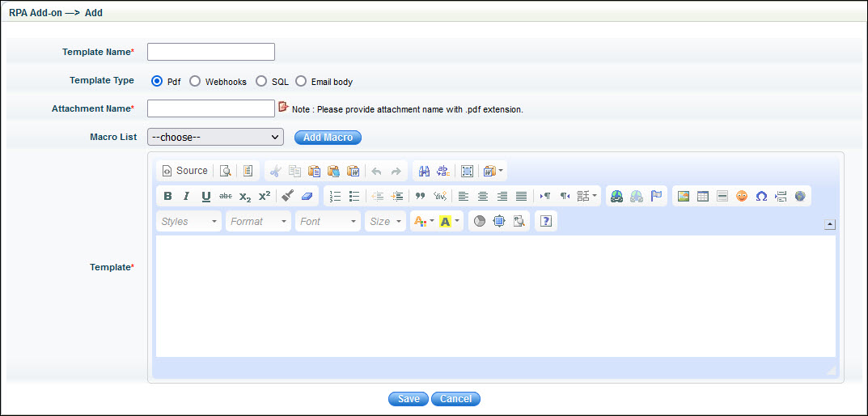Click the underline icon

[x=206, y=196]
